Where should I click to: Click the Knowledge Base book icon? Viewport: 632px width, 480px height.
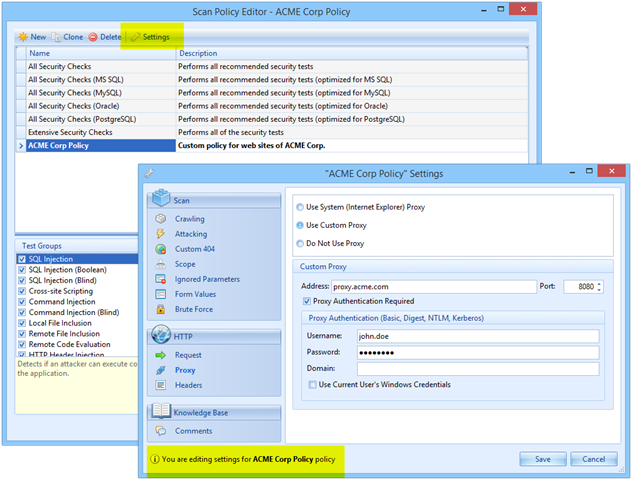(161, 410)
